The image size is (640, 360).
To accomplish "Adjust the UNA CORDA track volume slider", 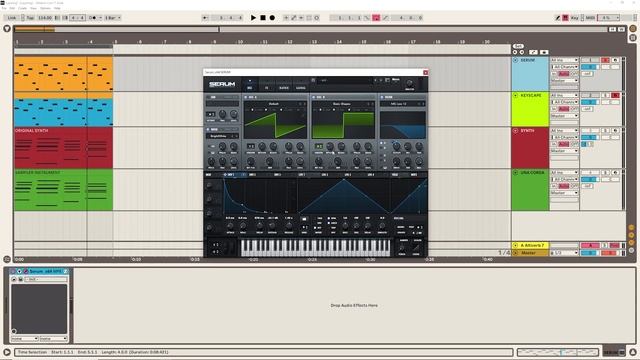I will coord(590,180).
